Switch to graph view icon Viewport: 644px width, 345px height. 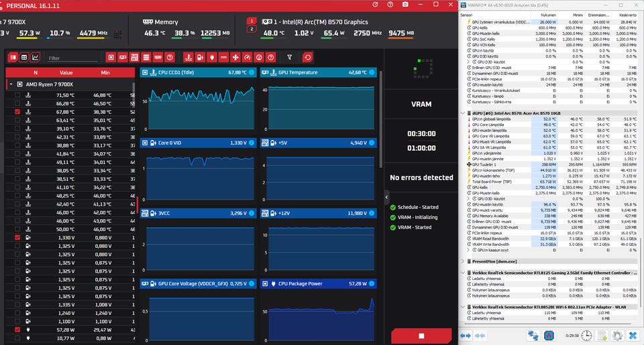pos(36,58)
